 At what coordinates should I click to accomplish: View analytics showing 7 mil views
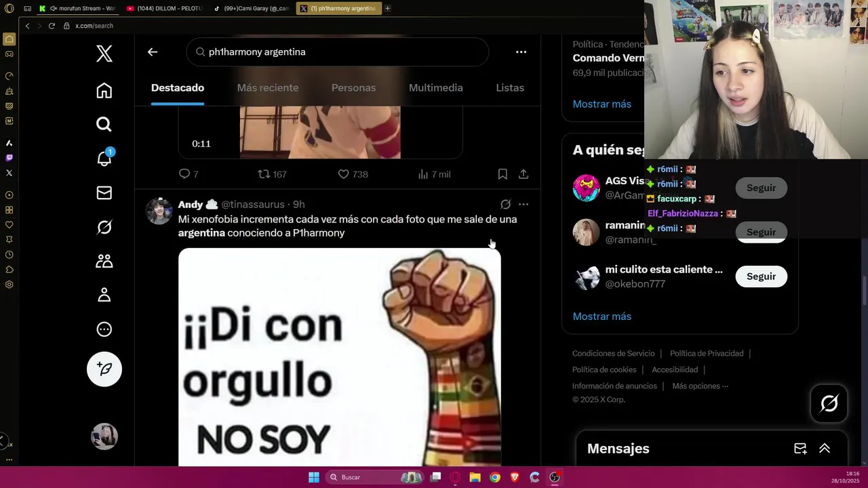[x=434, y=174]
